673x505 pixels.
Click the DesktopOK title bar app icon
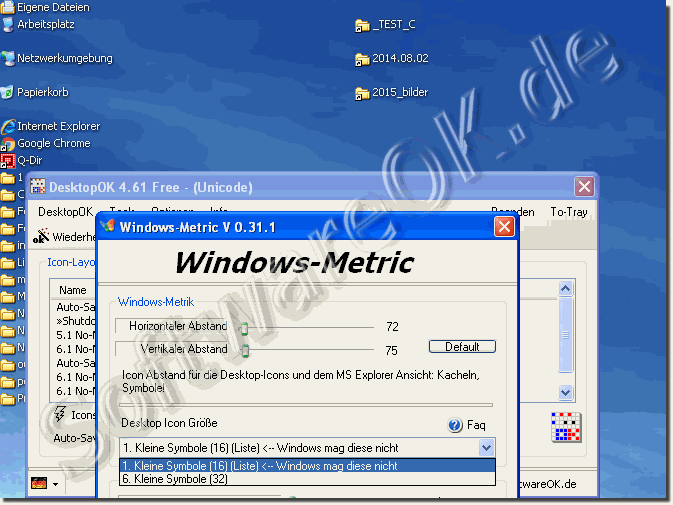[38, 187]
